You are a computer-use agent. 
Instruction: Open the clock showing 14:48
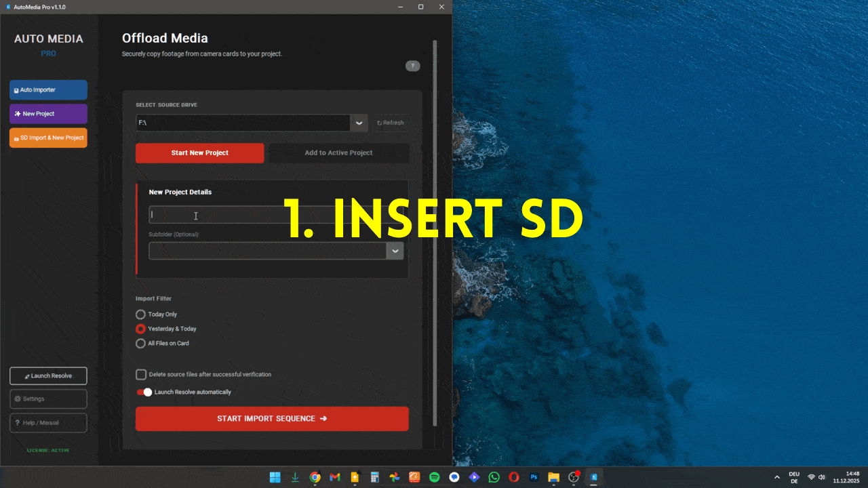point(847,477)
